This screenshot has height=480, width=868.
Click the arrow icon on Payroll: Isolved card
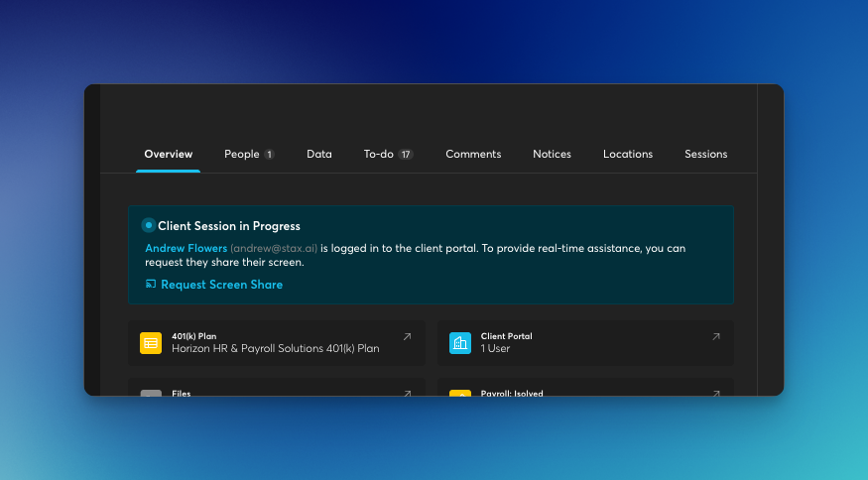716,393
